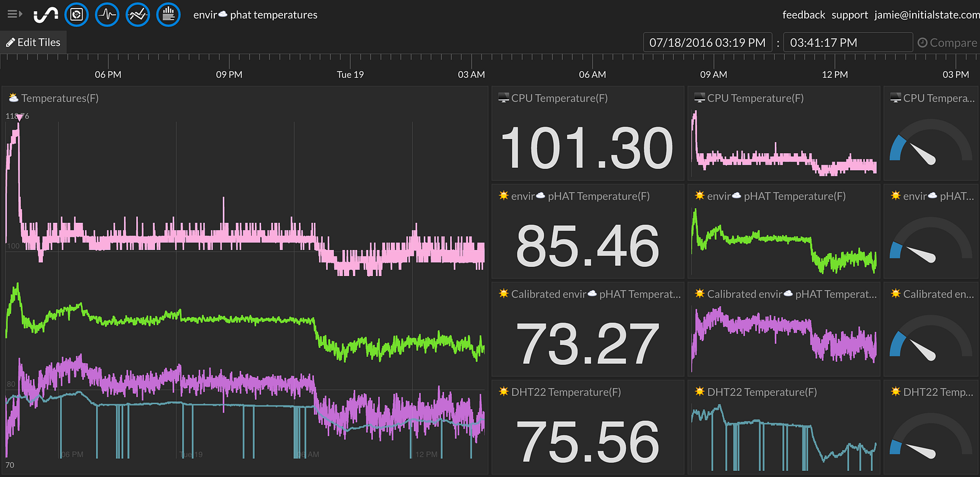Screen dimensions: 980x477
Task: Click the 101.30 CPU temperature value
Action: [x=587, y=148]
